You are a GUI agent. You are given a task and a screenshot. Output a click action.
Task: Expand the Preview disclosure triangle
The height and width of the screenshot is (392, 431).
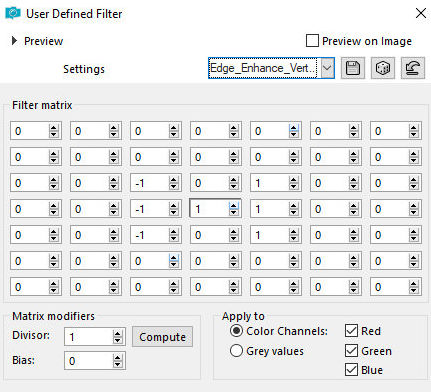[x=14, y=41]
